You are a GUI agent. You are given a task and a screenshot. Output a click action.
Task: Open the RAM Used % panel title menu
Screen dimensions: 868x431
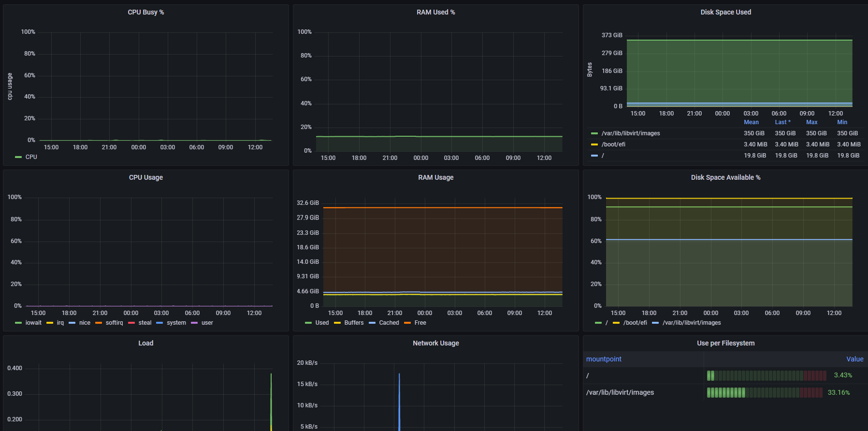coord(435,12)
